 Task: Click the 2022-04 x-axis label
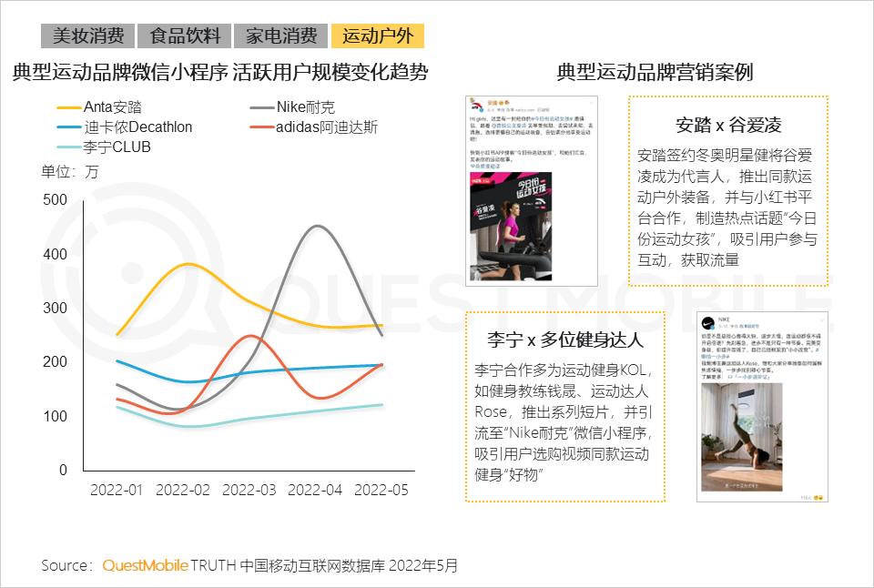[x=315, y=490]
